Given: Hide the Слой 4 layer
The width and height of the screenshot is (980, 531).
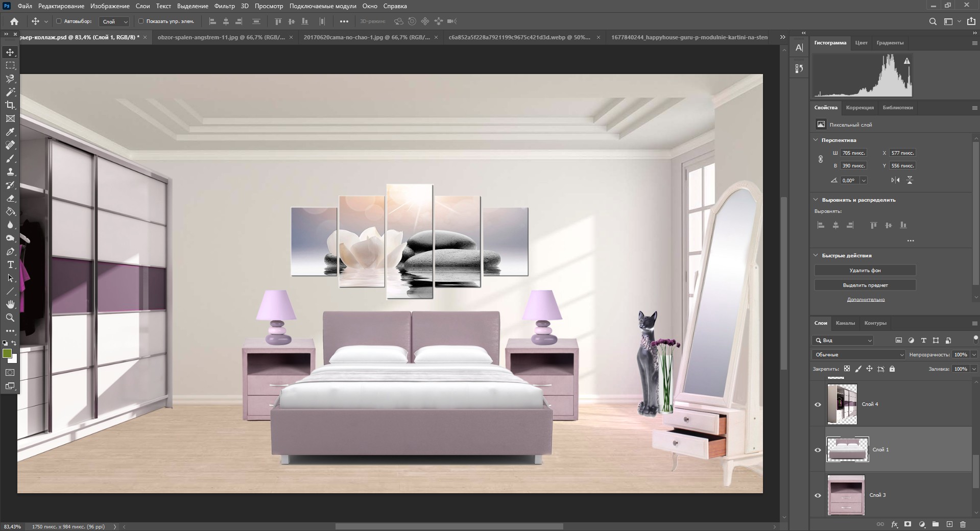Looking at the screenshot, I should 818,404.
